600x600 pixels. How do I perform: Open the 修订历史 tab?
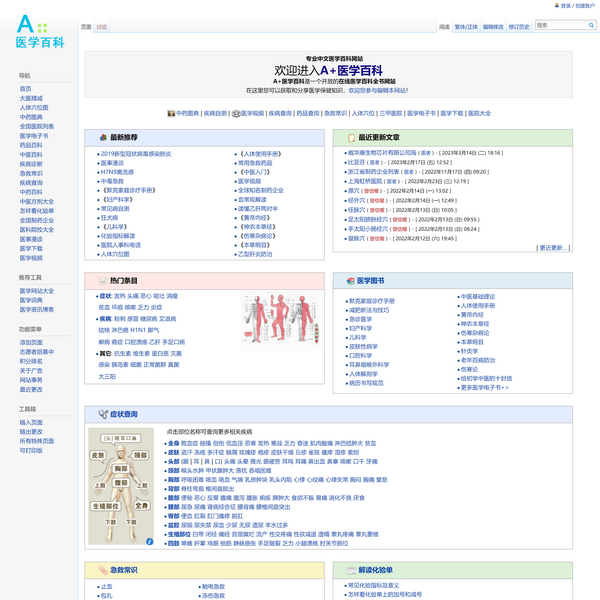519,27
